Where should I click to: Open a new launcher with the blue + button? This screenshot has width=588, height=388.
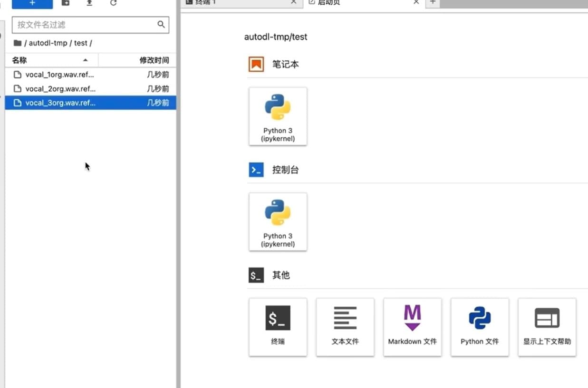tap(32, 3)
